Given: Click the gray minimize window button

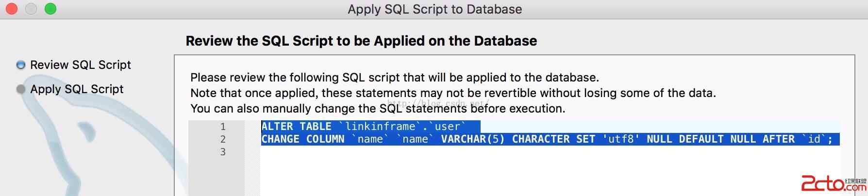Looking at the screenshot, I should [31, 9].
